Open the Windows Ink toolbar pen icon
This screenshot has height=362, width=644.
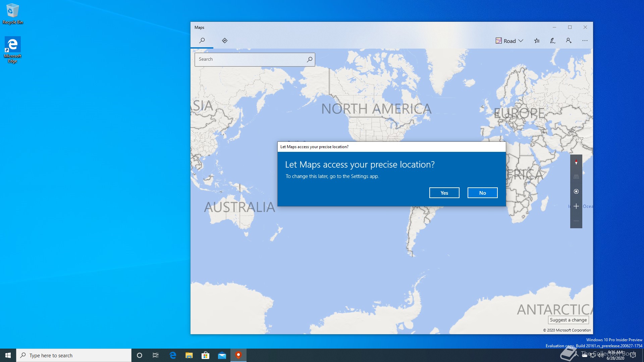click(553, 41)
